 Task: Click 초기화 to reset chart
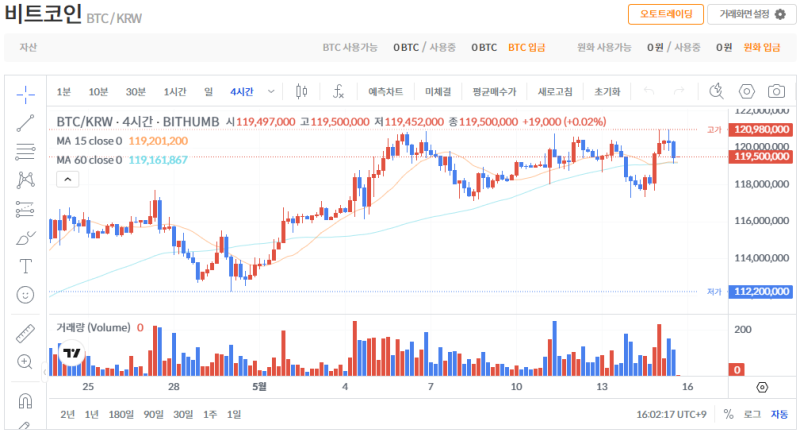(607, 92)
